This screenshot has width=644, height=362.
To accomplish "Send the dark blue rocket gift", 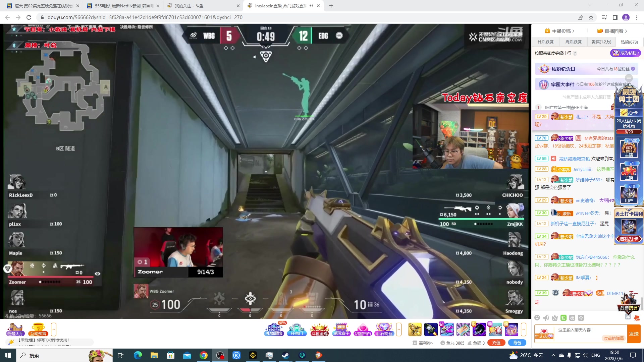I will point(431,329).
